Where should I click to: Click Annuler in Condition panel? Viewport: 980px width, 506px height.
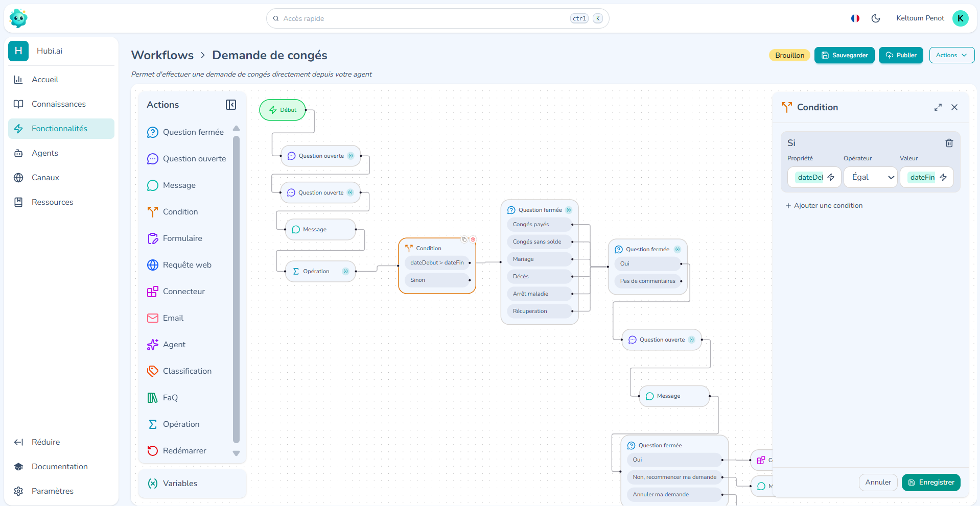pos(878,483)
